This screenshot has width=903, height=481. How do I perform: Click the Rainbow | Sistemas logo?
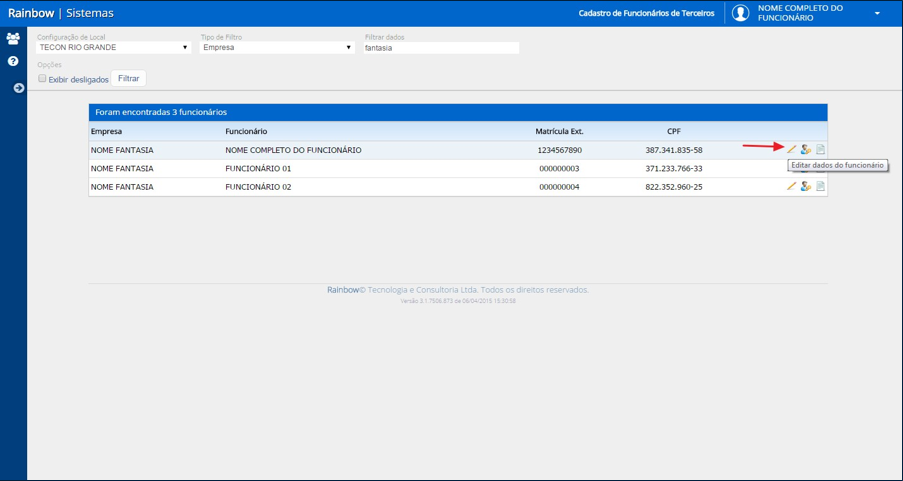click(60, 13)
